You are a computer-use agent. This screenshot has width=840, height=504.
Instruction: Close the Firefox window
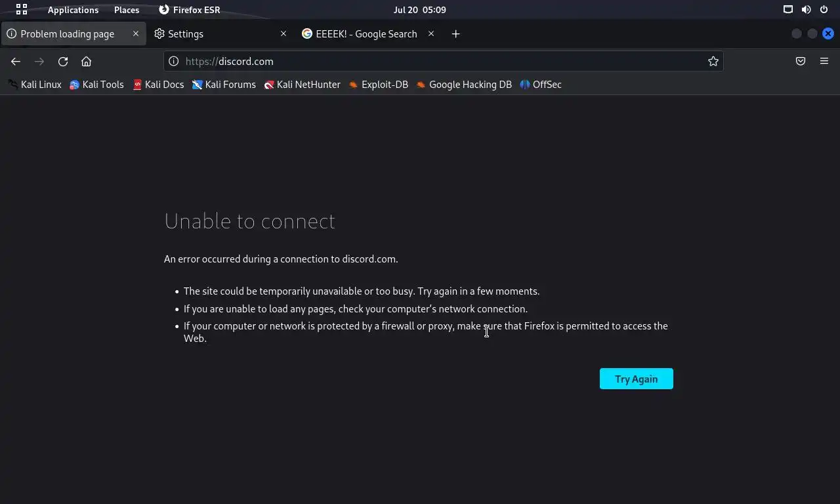pyautogui.click(x=828, y=33)
